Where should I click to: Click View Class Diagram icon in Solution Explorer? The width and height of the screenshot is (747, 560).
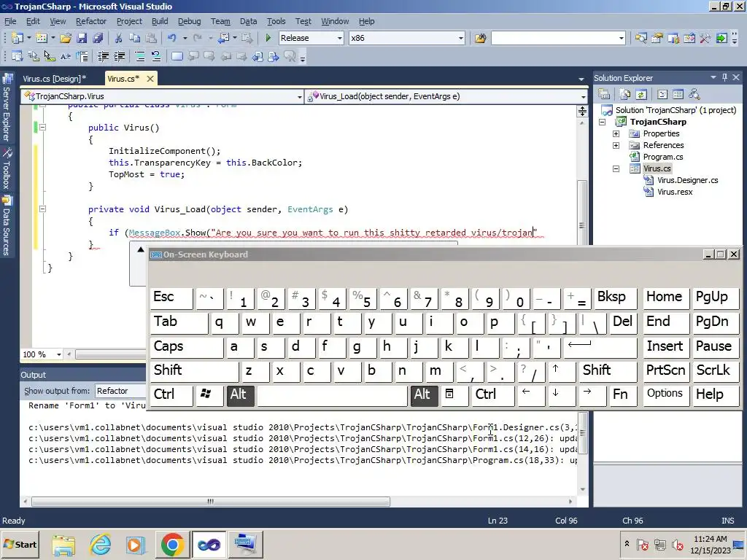[694, 94]
